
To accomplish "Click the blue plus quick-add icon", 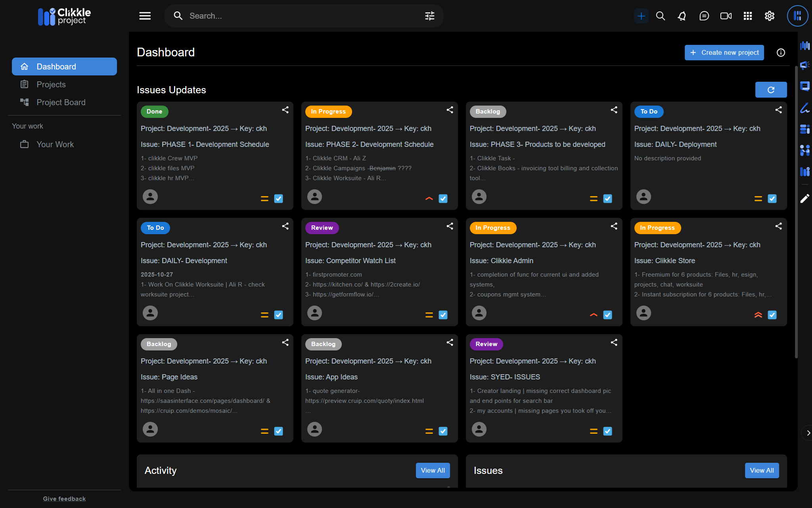I will (x=641, y=16).
